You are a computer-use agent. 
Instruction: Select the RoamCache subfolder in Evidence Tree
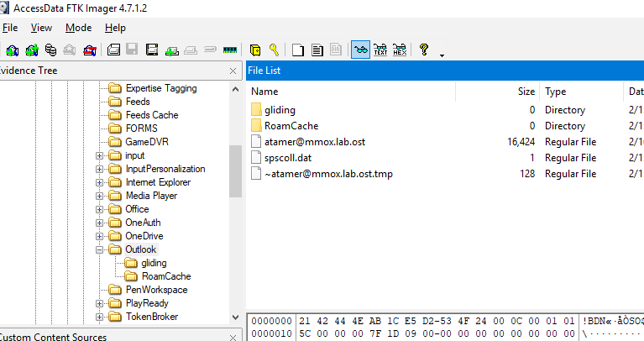click(x=166, y=276)
